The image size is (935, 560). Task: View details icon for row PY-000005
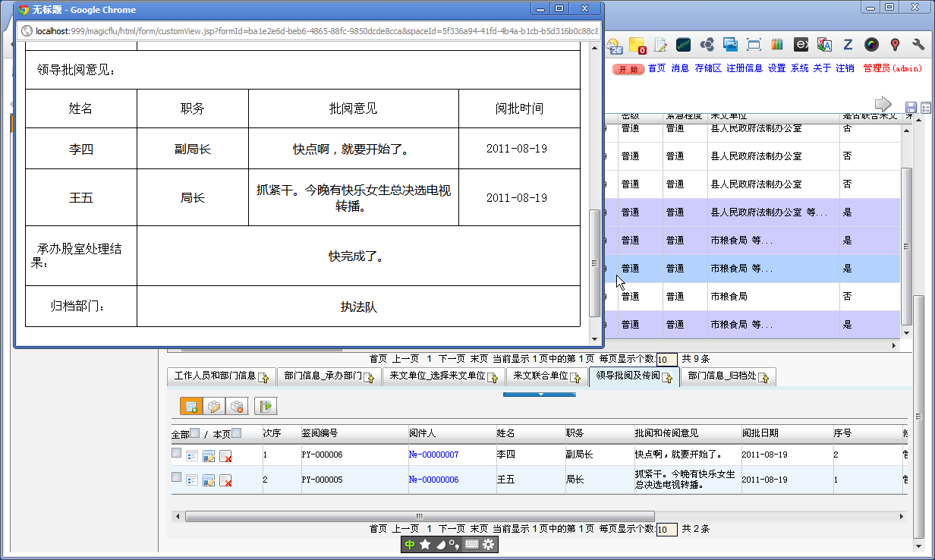point(192,480)
